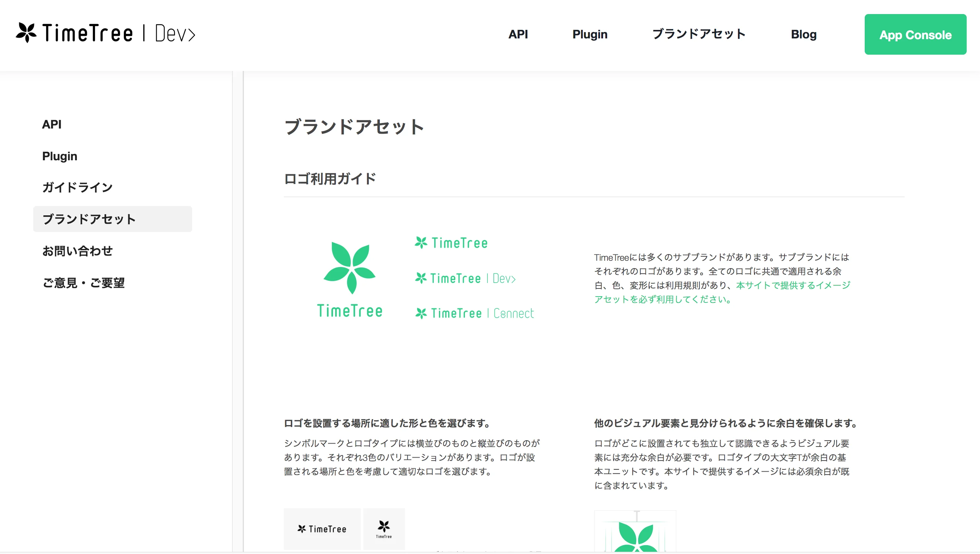Image resolution: width=980 pixels, height=554 pixels.
Task: Click the large green TimeTree vertical logo
Action: click(349, 279)
